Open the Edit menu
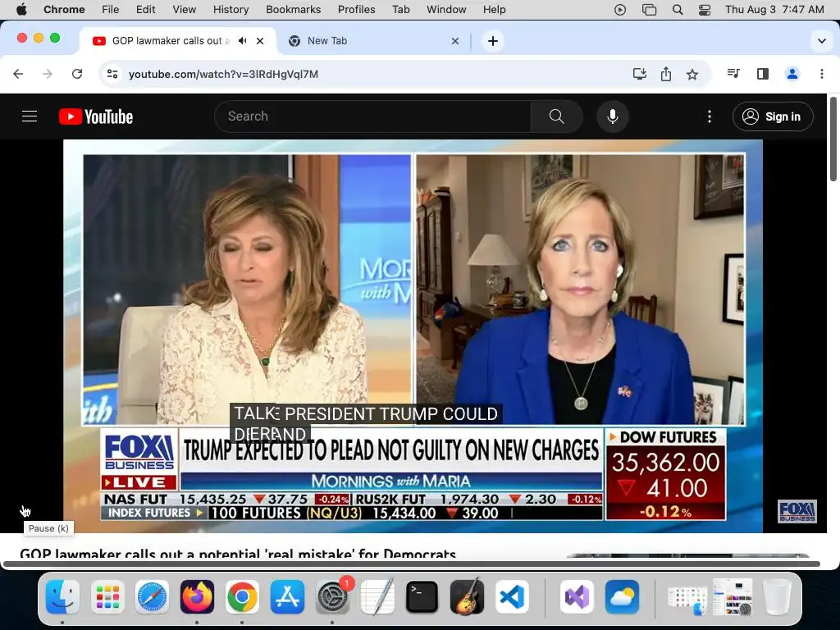 (x=145, y=9)
